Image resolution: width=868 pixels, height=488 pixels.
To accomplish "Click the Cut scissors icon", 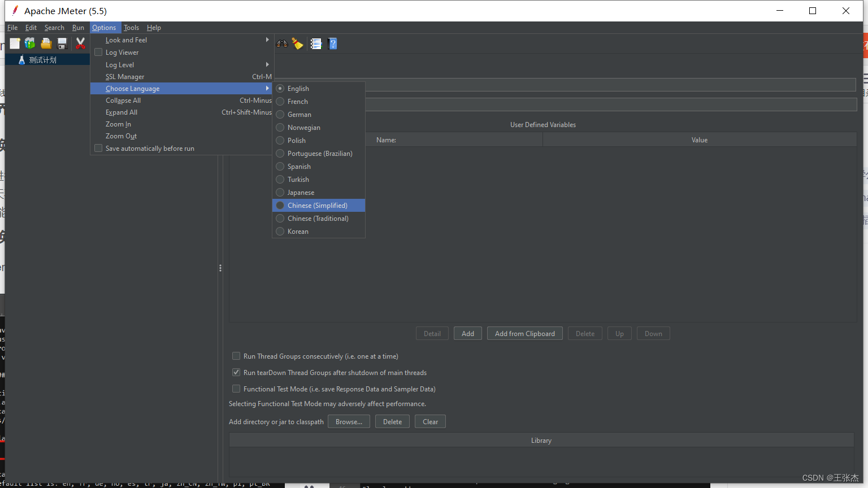I will [80, 43].
